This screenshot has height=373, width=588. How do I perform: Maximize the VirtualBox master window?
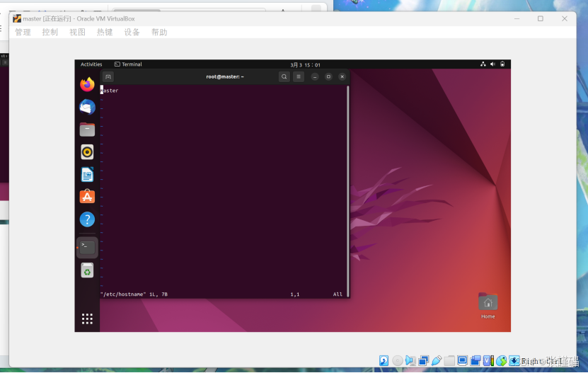point(541,18)
